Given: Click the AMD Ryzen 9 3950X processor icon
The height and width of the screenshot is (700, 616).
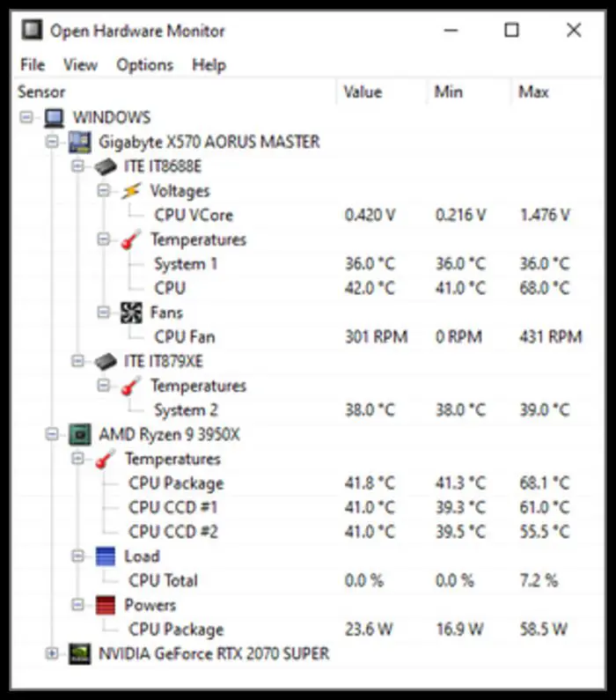Looking at the screenshot, I should 80,434.
